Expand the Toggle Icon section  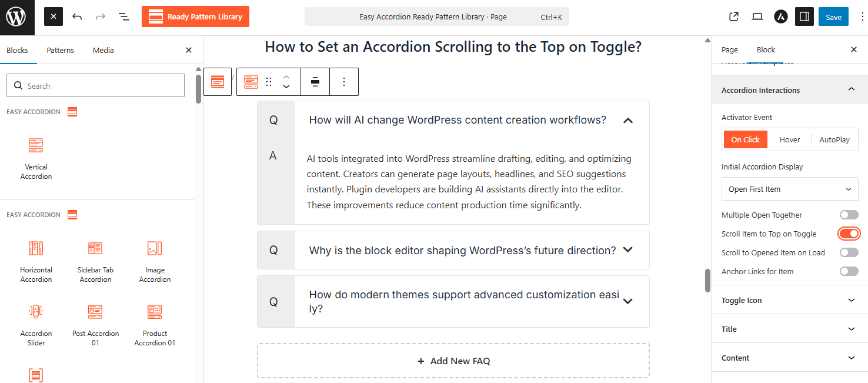coord(789,300)
